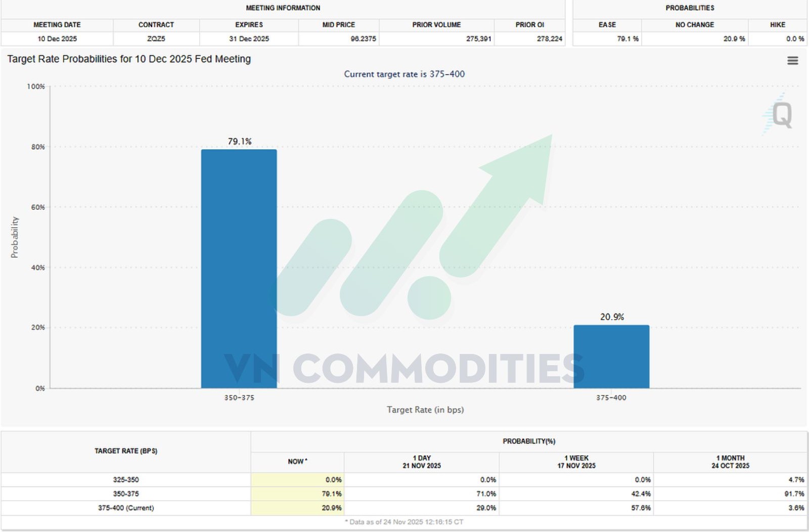Click the ZQZ5 contract cell
The width and height of the screenshot is (809, 532).
[x=156, y=38]
